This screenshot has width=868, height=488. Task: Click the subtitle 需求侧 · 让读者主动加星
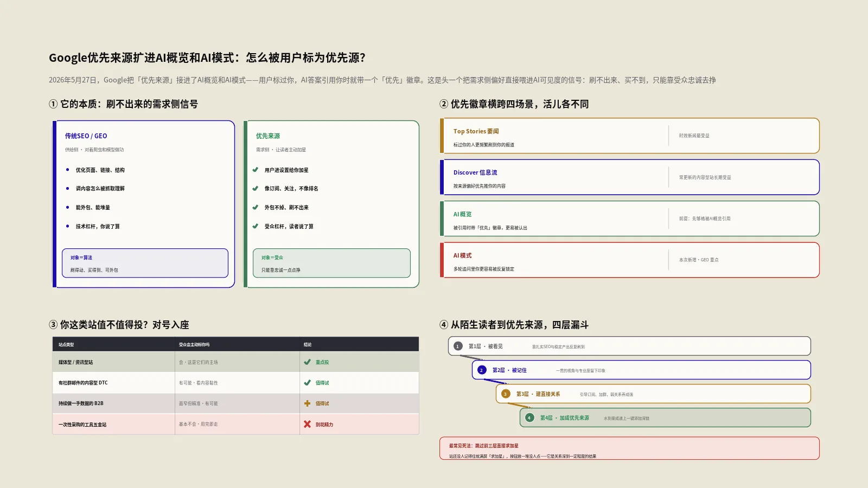click(281, 150)
